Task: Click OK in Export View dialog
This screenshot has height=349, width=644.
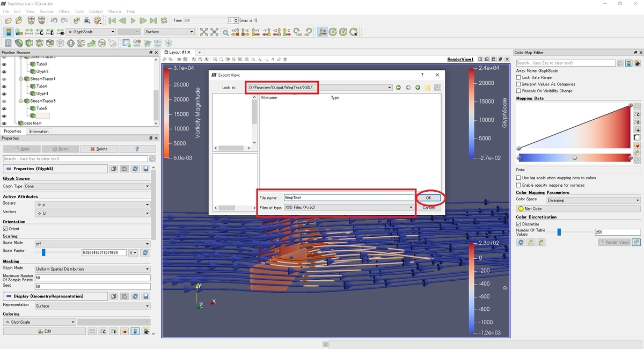Action: (428, 198)
